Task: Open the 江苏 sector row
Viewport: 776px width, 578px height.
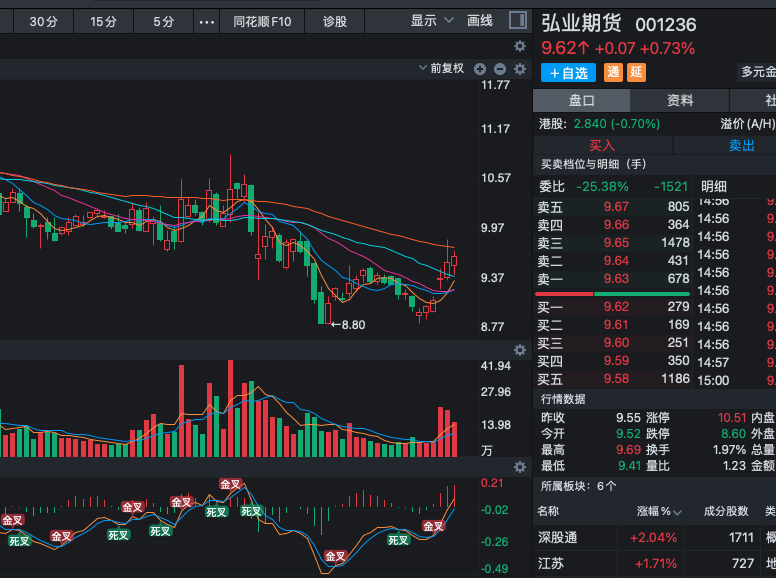Action: (x=654, y=564)
